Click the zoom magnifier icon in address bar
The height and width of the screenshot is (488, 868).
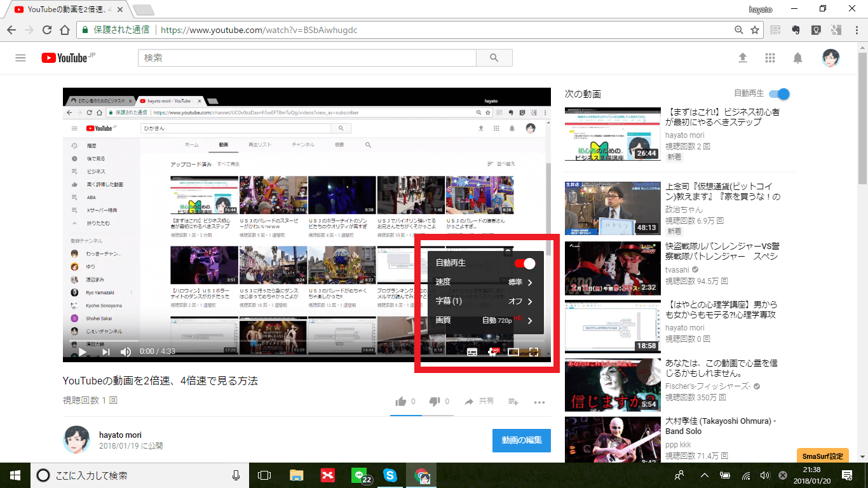point(738,30)
